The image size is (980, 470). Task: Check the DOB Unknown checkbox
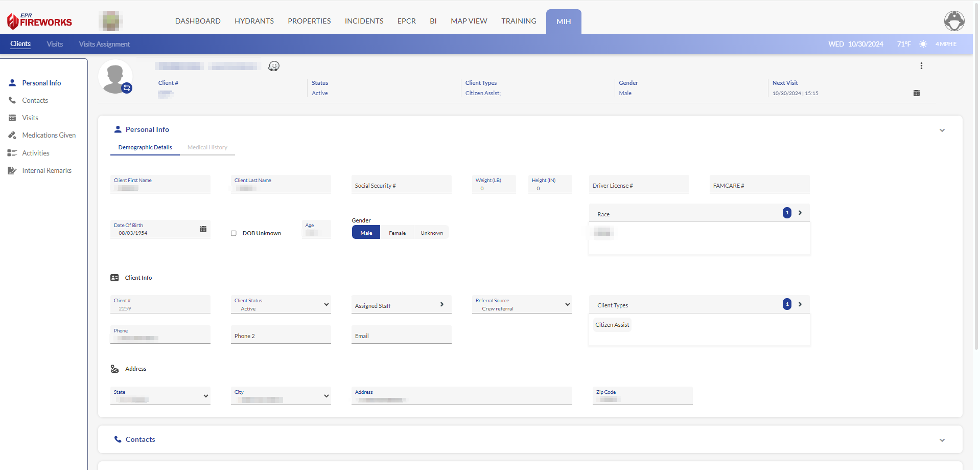(234, 233)
